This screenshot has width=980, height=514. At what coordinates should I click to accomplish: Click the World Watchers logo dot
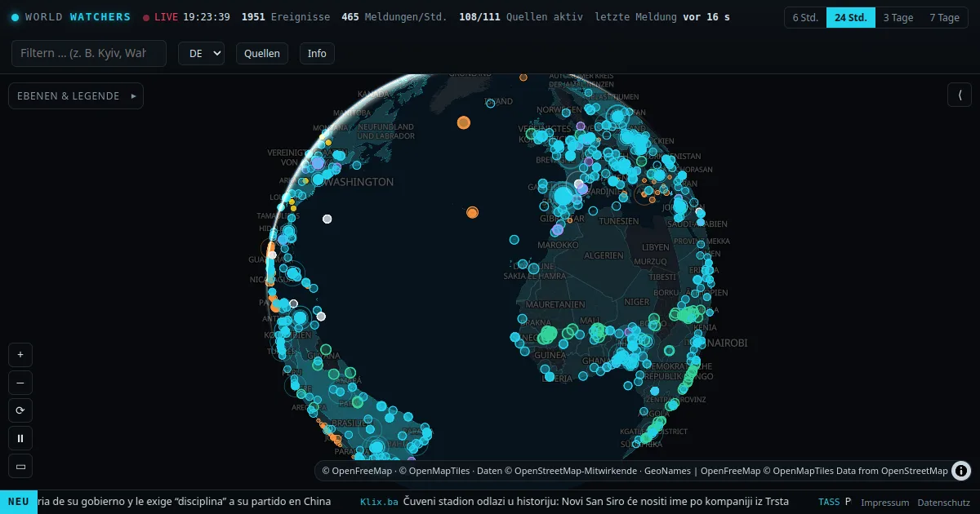coord(15,17)
